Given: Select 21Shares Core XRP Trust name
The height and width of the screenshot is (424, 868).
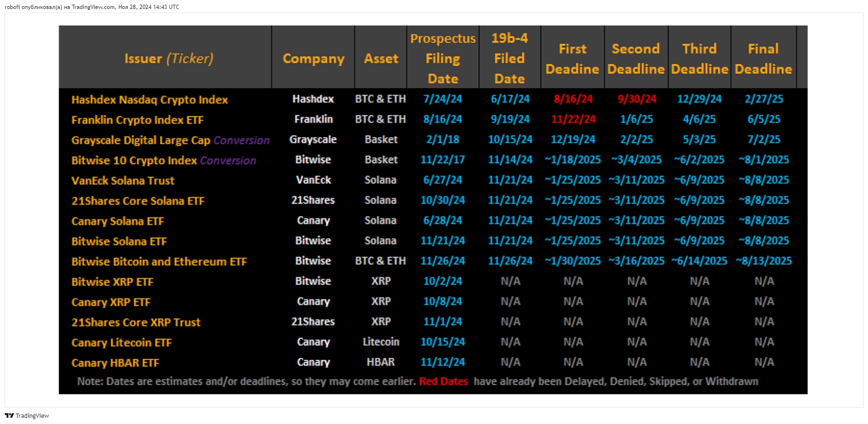Looking at the screenshot, I should tap(136, 322).
